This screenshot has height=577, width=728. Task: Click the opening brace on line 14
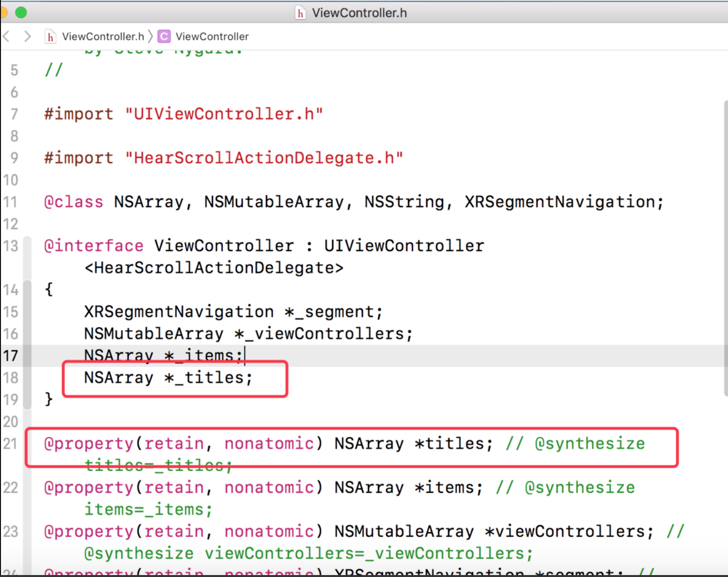click(49, 290)
